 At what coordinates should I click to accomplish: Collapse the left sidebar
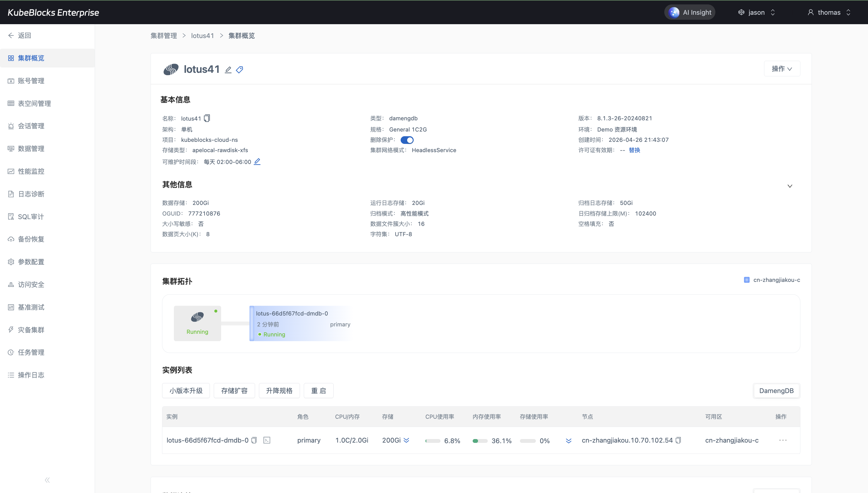47,480
